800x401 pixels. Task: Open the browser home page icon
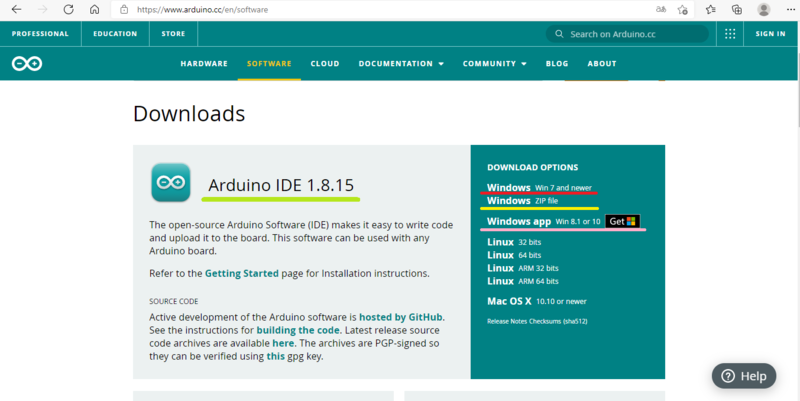(94, 9)
